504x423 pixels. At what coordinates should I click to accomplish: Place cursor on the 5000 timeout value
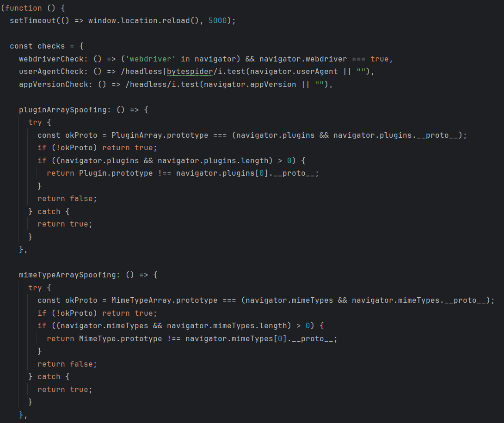pyautogui.click(x=218, y=21)
